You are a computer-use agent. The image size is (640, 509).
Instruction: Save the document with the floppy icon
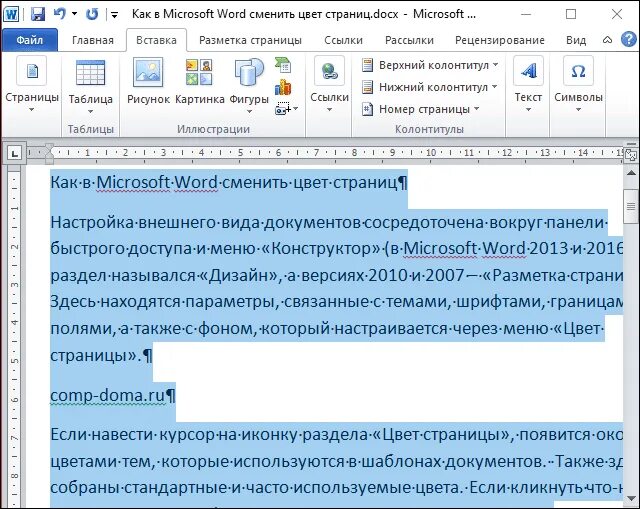[38, 14]
